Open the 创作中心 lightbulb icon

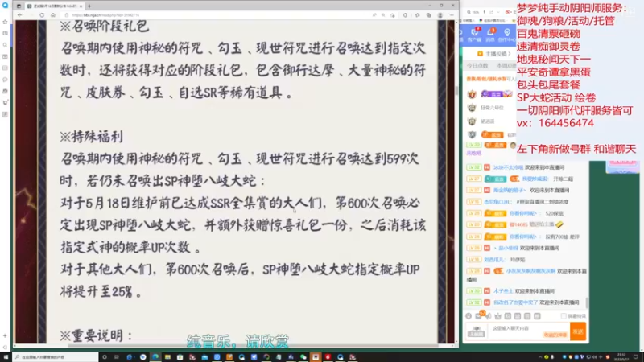pyautogui.click(x=507, y=35)
